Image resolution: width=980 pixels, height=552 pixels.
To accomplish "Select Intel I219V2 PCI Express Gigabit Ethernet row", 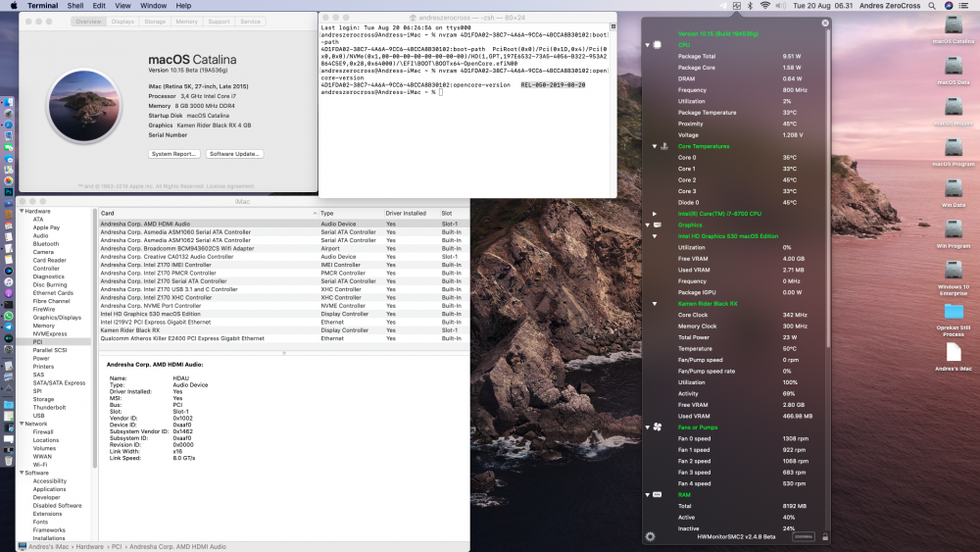I will click(x=284, y=322).
